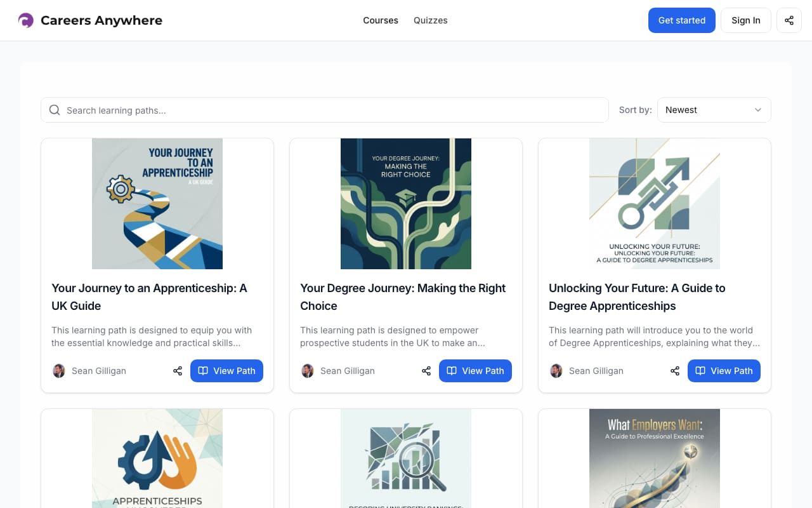812x508 pixels.
Task: Click the Get started button
Action: point(682,20)
